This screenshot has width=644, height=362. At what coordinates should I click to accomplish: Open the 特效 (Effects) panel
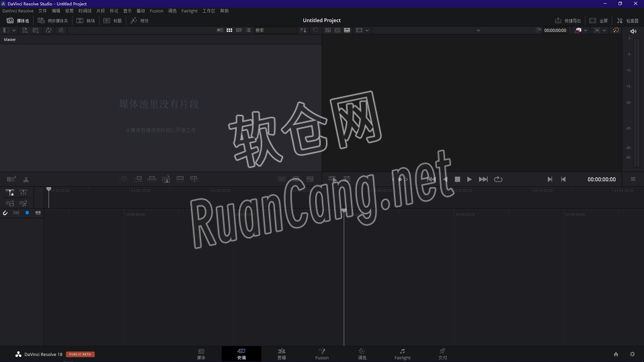tap(140, 21)
